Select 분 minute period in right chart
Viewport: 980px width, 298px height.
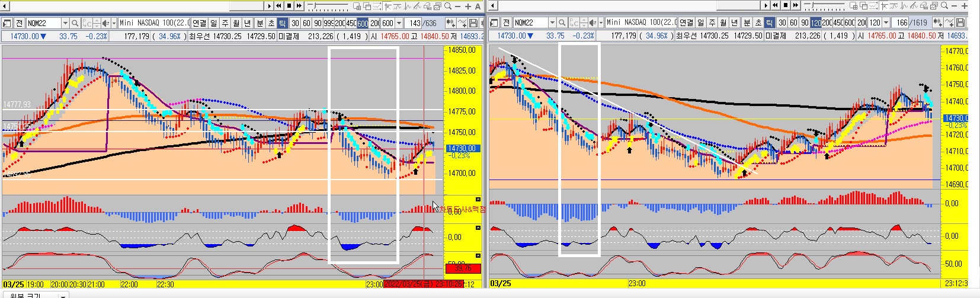(x=747, y=23)
